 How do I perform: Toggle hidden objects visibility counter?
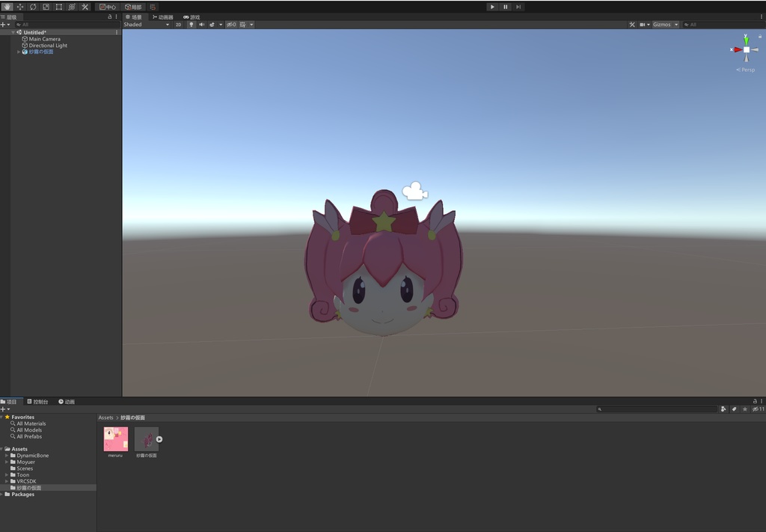(231, 25)
